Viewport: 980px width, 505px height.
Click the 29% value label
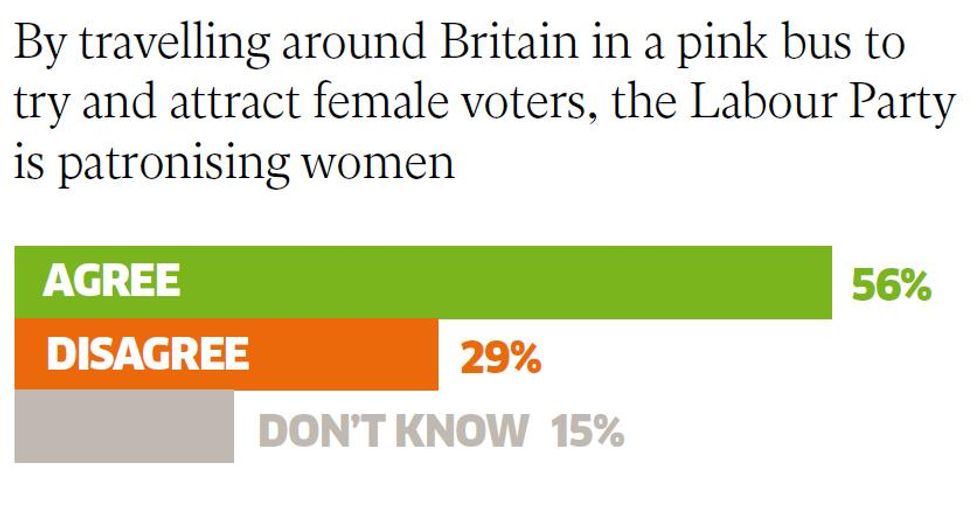[x=501, y=359]
